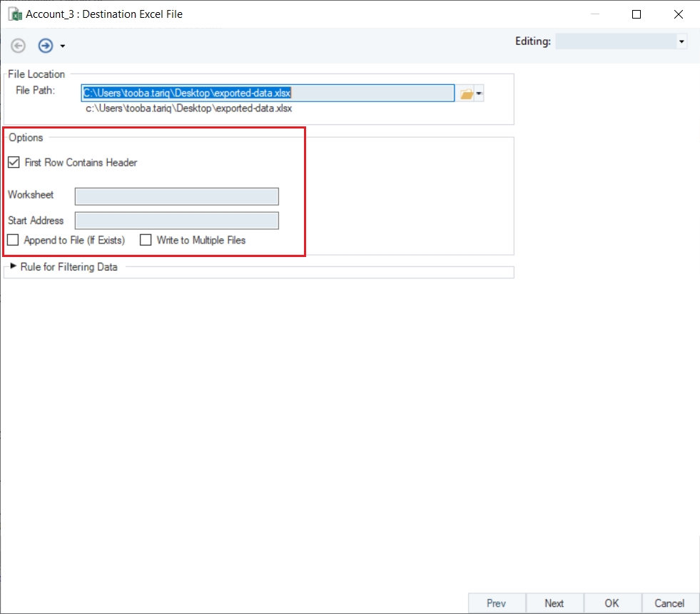
Task: Close the Destination Excel File window
Action: [x=679, y=14]
